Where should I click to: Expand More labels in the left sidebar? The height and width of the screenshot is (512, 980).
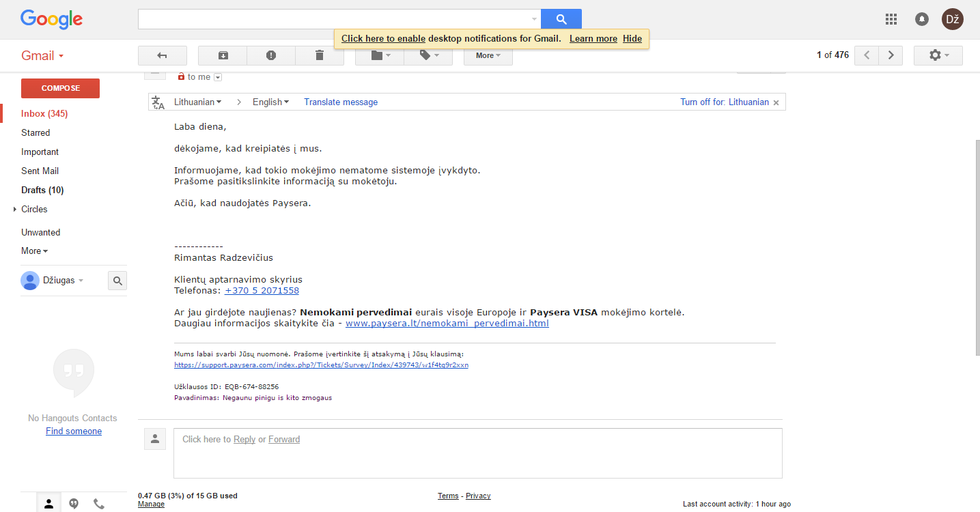[x=34, y=251]
